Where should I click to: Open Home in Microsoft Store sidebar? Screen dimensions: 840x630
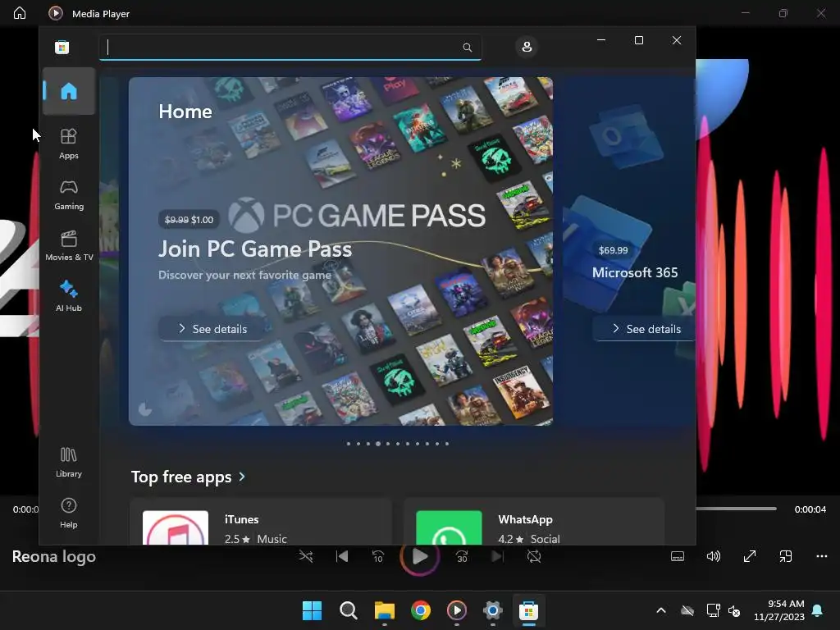(69, 91)
